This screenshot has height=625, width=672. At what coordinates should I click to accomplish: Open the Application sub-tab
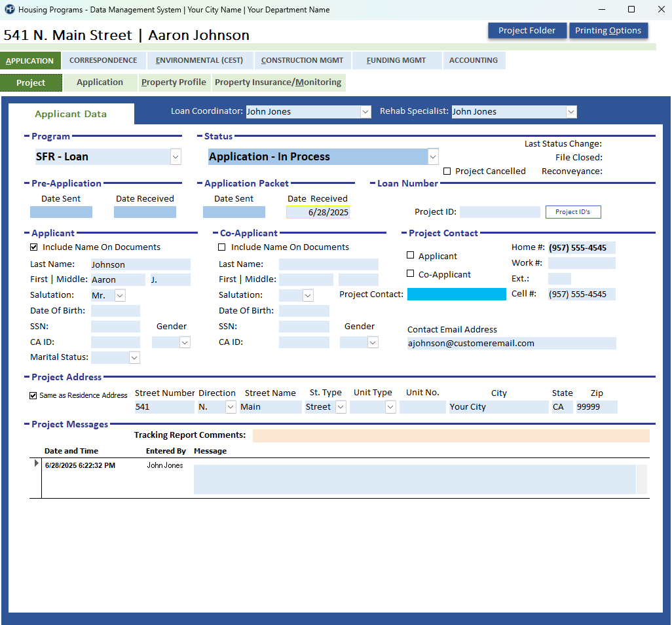point(100,82)
